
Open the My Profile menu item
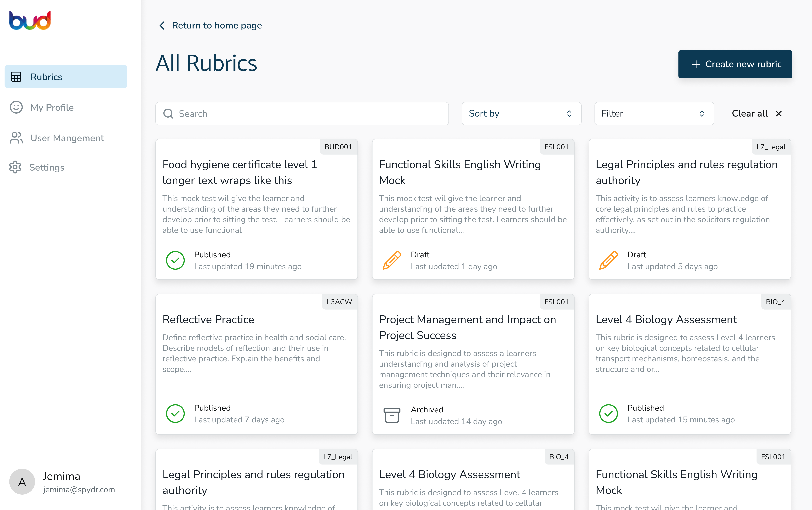pyautogui.click(x=52, y=107)
